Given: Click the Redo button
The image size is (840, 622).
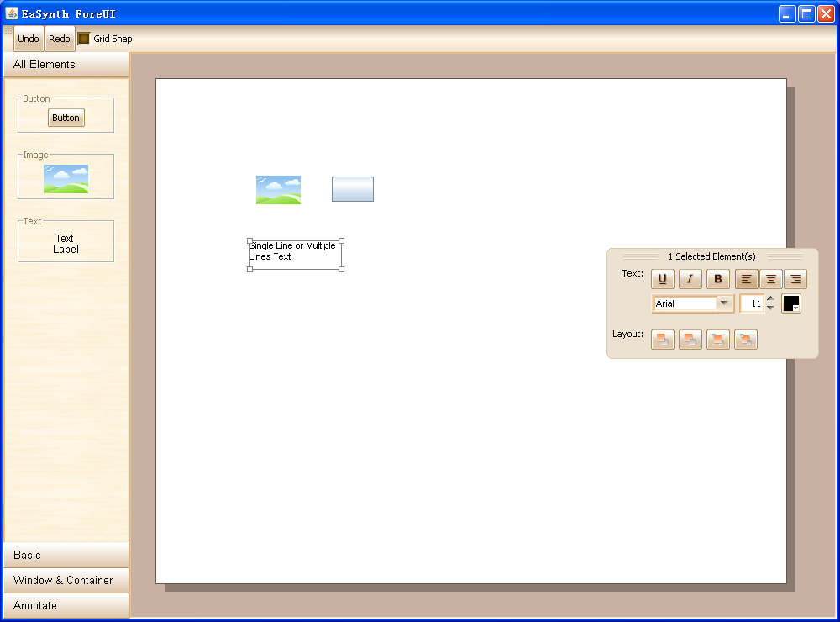Looking at the screenshot, I should [60, 39].
